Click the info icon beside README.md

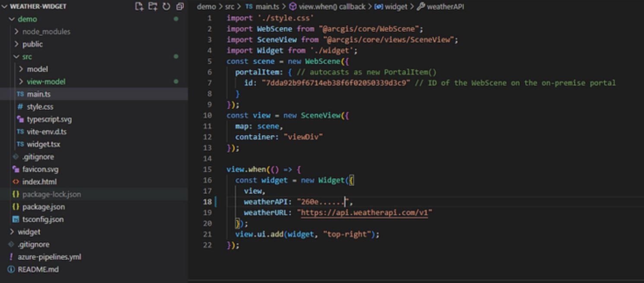pos(11,269)
